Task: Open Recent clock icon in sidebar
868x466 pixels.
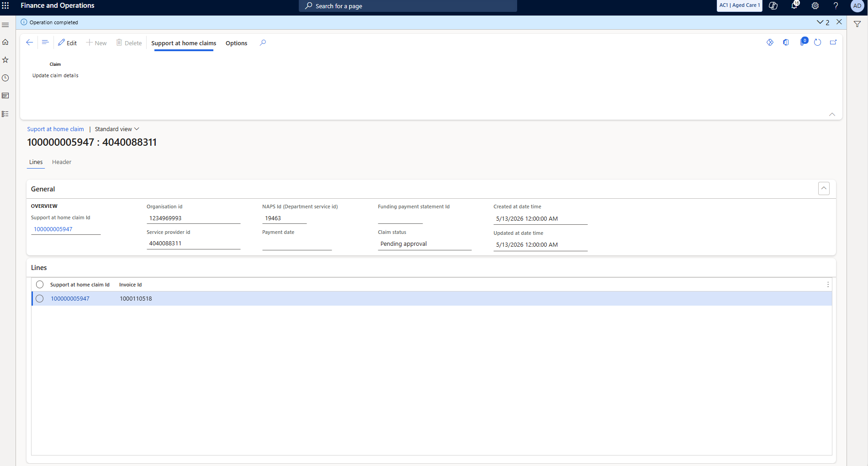Action: [5, 78]
